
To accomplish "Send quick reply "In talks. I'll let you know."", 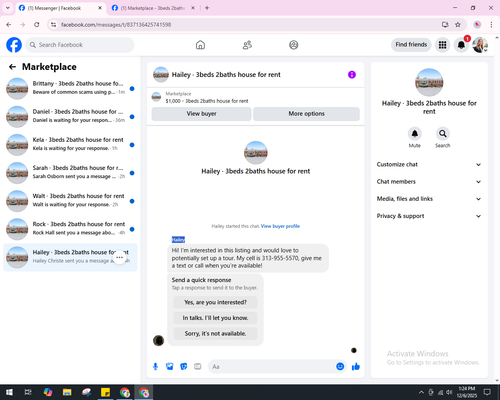I will [x=215, y=318].
